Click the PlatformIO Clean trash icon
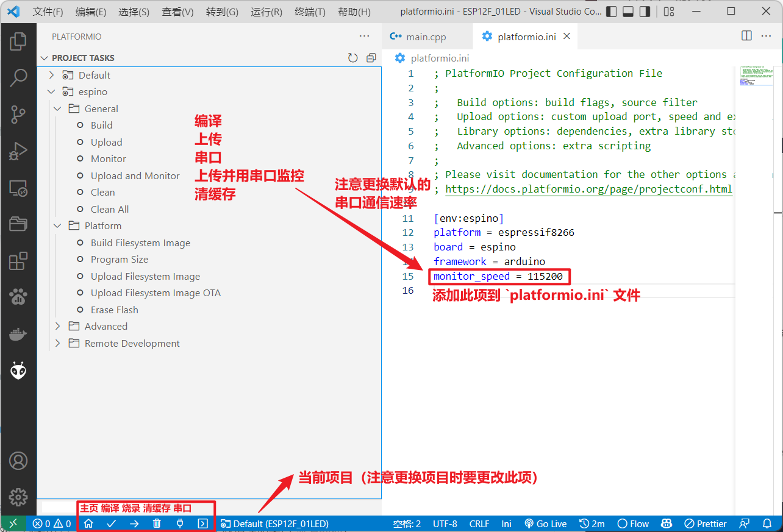This screenshot has height=532, width=783. click(157, 523)
